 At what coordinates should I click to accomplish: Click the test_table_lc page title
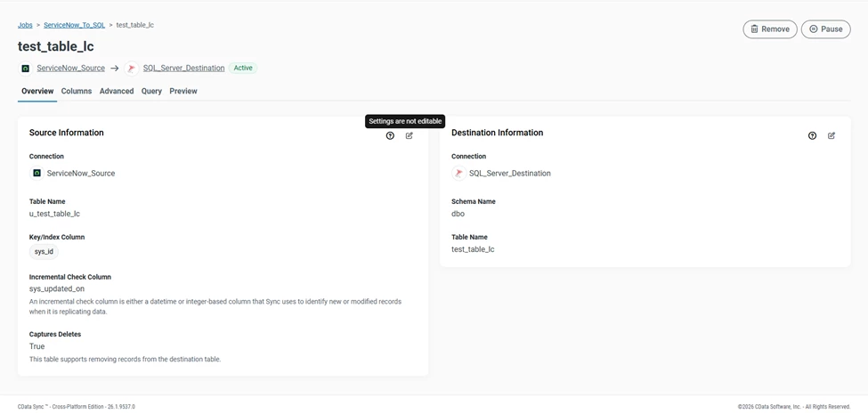[56, 46]
